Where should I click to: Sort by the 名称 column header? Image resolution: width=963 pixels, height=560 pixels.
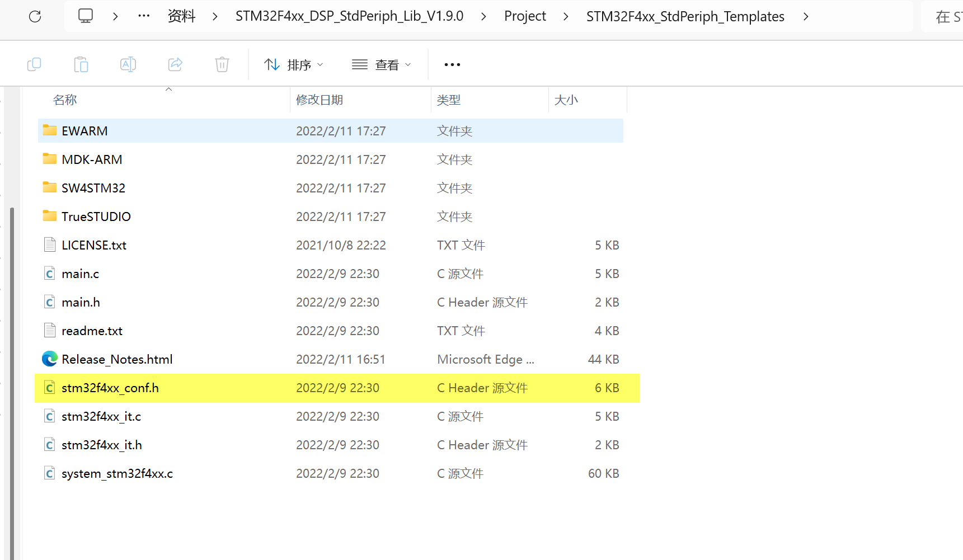tap(65, 100)
